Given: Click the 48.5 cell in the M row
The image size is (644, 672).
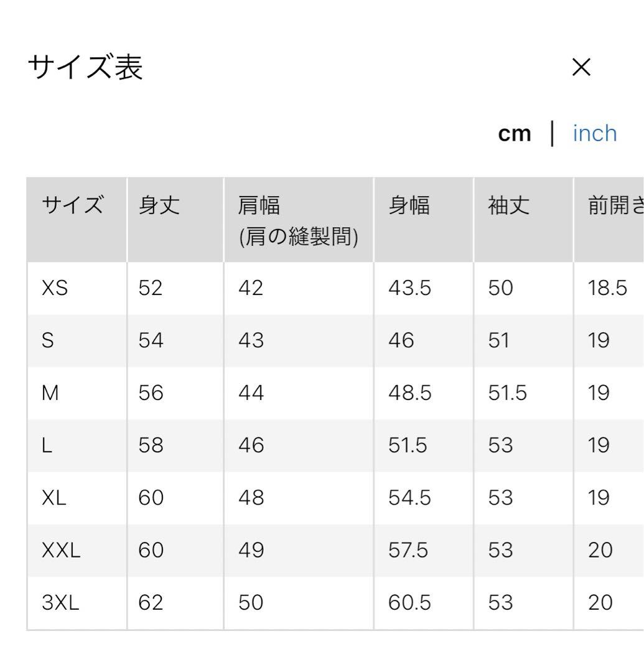Looking at the screenshot, I should point(409,393).
